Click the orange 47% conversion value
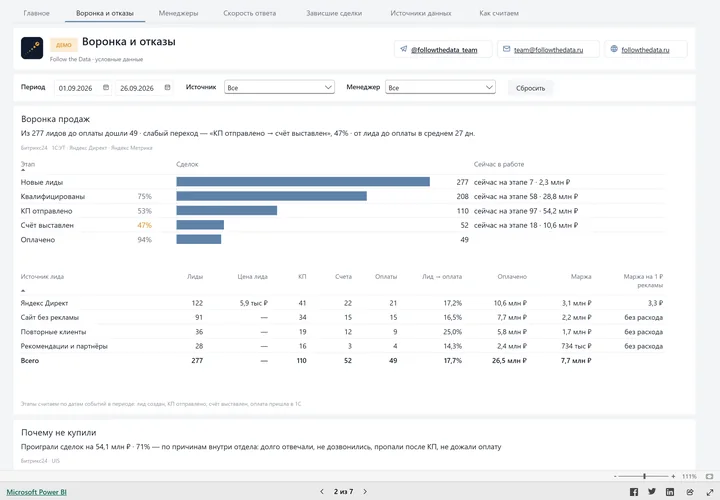The image size is (720, 500). tap(144, 225)
